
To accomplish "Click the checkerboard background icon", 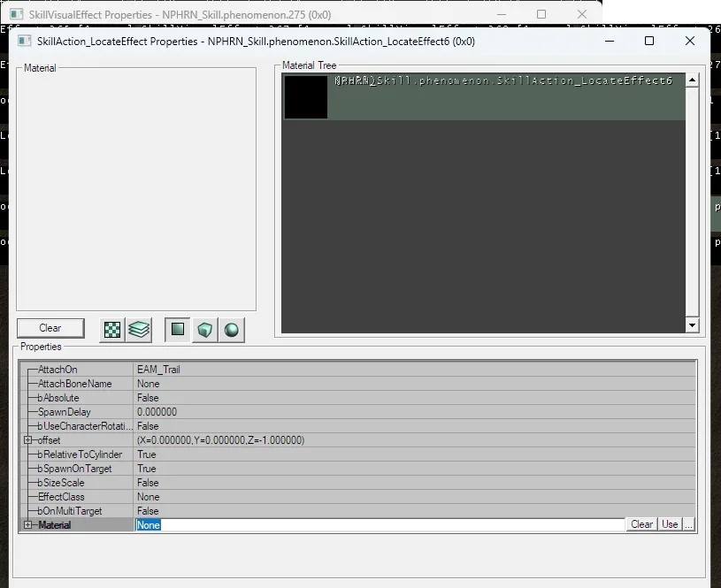I will coord(112,330).
